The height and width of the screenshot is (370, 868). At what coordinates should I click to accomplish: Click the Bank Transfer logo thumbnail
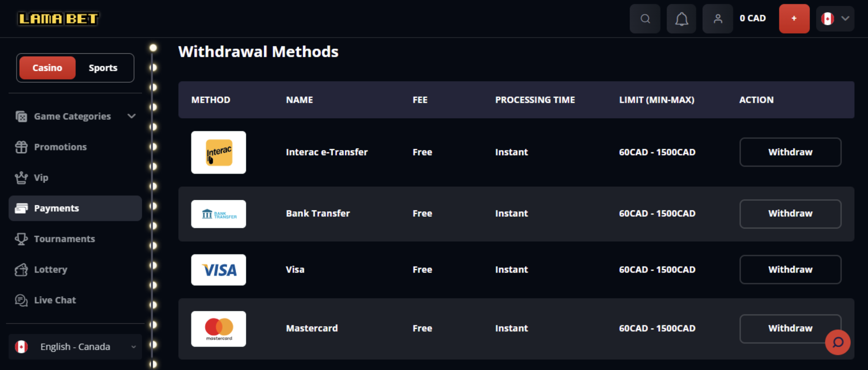[x=219, y=214]
